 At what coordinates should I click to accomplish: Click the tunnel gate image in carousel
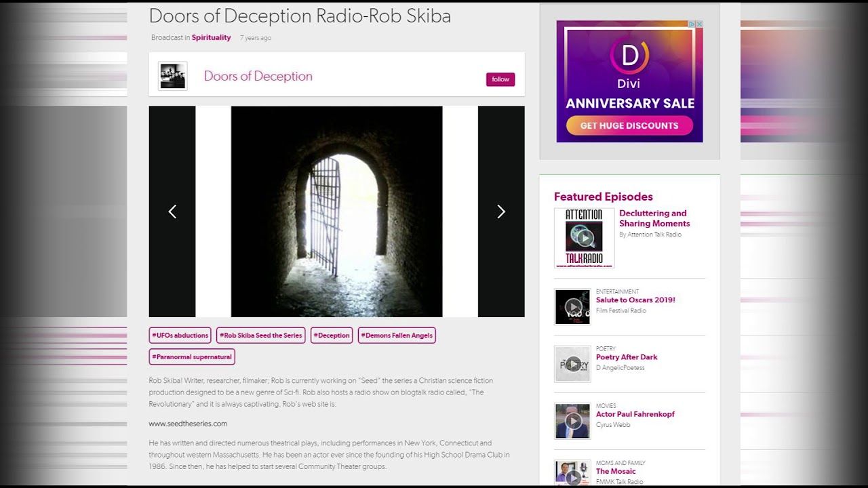pos(336,211)
